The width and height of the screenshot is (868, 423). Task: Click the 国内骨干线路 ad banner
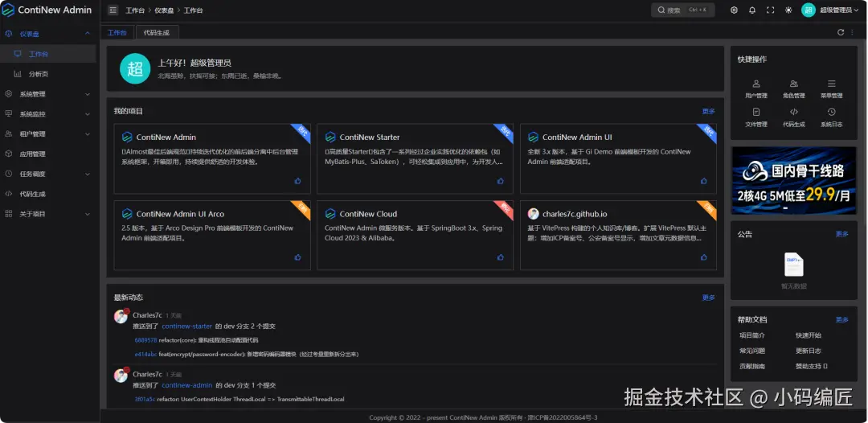click(x=794, y=180)
